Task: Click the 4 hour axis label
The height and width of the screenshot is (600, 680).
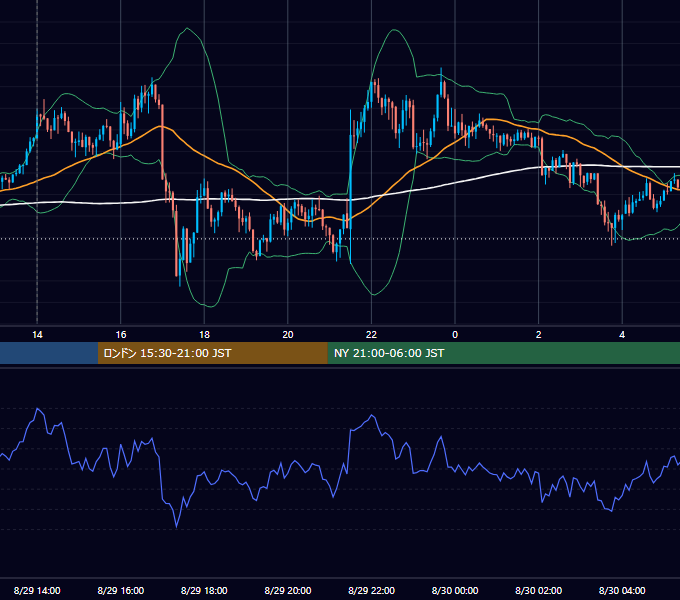Action: tap(622, 335)
